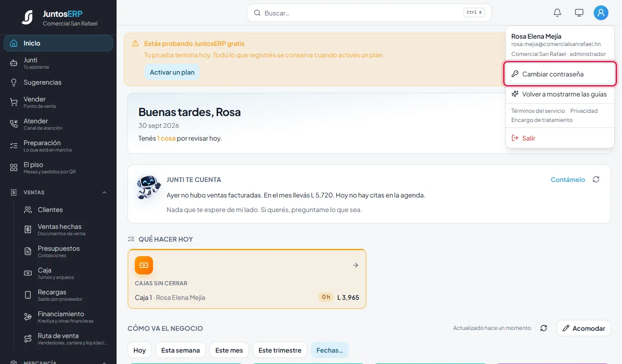The width and height of the screenshot is (622, 364).
Task: Click the refresh icon next to Actualizado hace un momento
Action: (x=544, y=328)
